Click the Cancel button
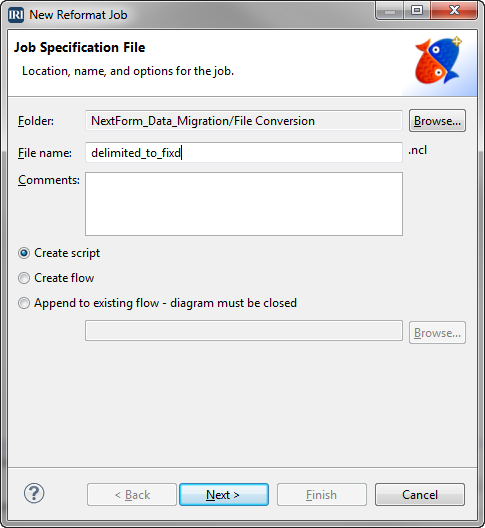The width and height of the screenshot is (485, 528). pyautogui.click(x=420, y=495)
